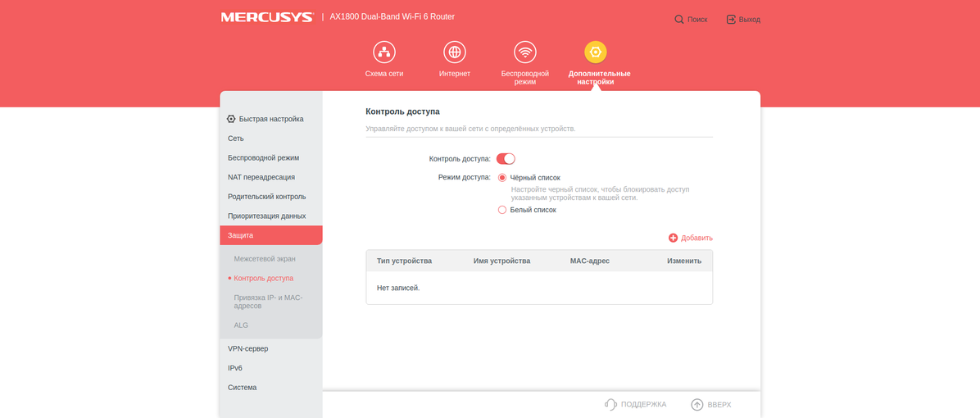
Task: Expand the Сеть sidebar section
Action: (236, 139)
